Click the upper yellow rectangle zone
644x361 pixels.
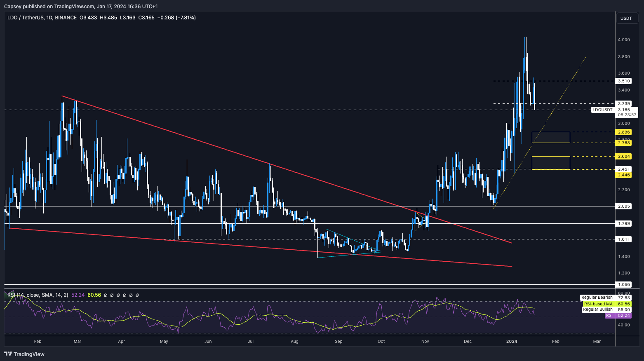tap(551, 137)
